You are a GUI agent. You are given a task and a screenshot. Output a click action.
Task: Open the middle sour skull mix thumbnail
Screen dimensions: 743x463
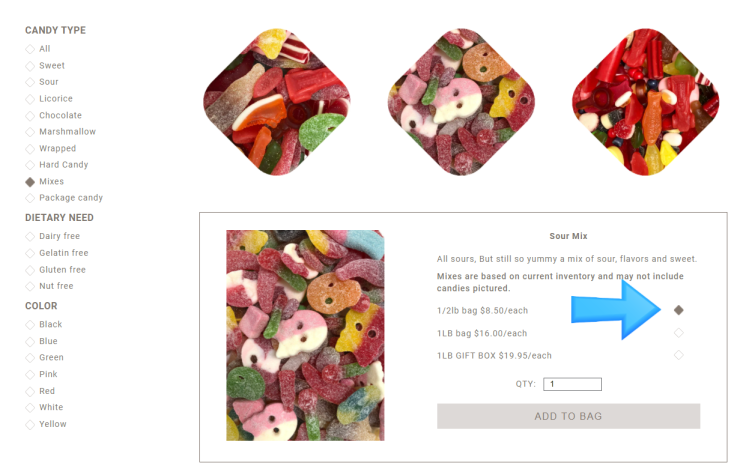coord(461,101)
